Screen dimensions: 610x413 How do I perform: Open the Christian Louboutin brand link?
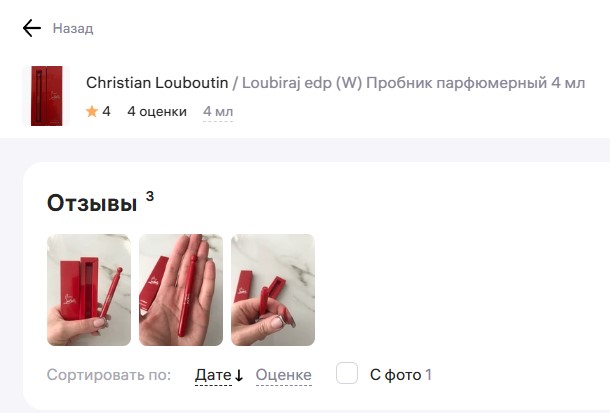[x=157, y=83]
